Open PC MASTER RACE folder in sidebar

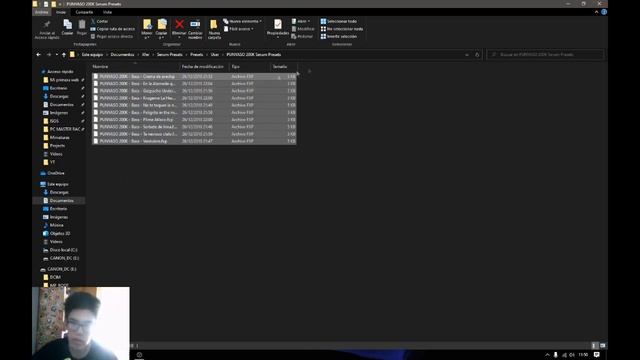tap(64, 129)
